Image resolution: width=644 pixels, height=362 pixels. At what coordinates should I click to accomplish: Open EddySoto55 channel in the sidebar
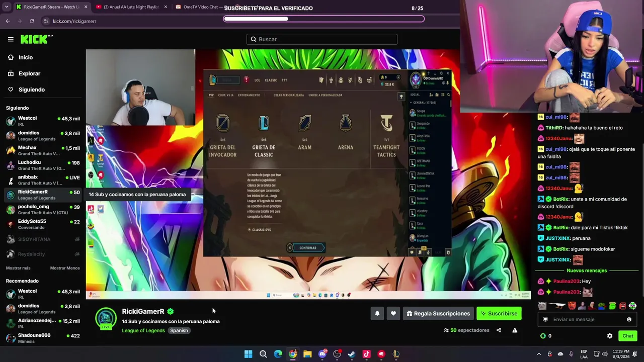43,224
